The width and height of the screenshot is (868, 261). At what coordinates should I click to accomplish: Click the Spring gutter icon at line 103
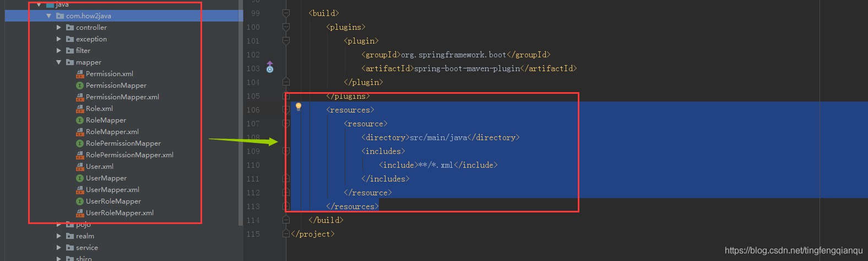coord(270,67)
